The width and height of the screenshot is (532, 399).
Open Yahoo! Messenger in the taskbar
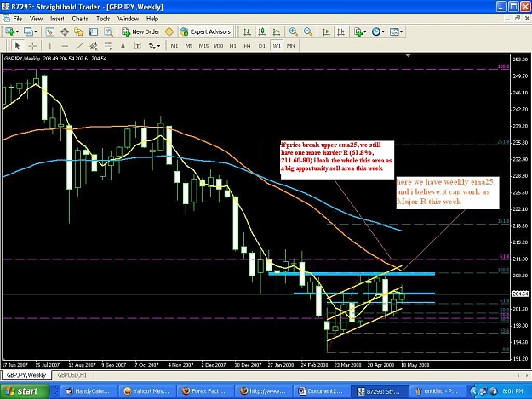147,391
